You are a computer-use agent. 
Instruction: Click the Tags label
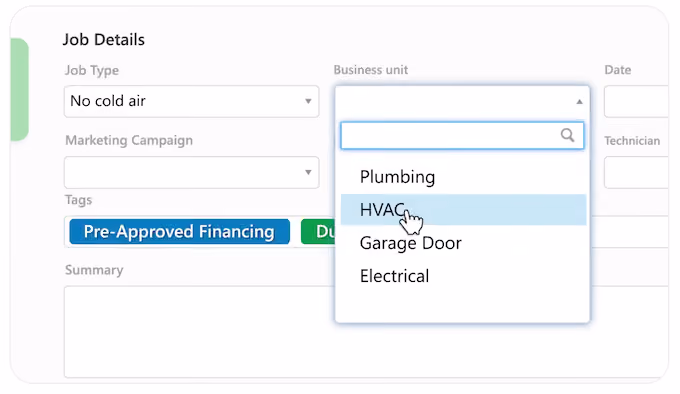(78, 200)
